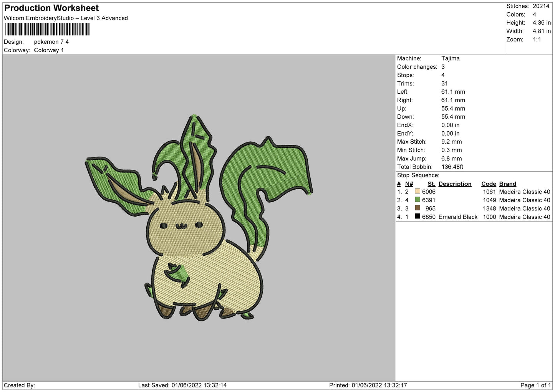Click the embroidery design preview image
The height and width of the screenshot is (392, 555).
coord(199,218)
